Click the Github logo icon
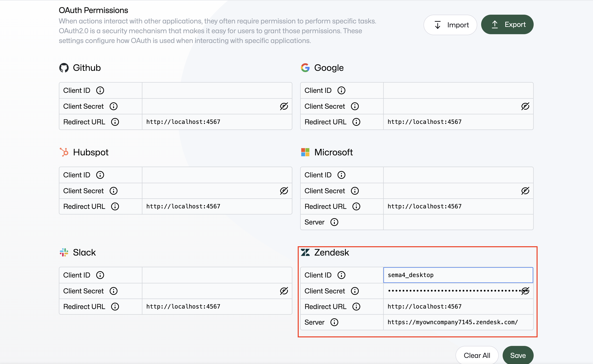 (64, 68)
